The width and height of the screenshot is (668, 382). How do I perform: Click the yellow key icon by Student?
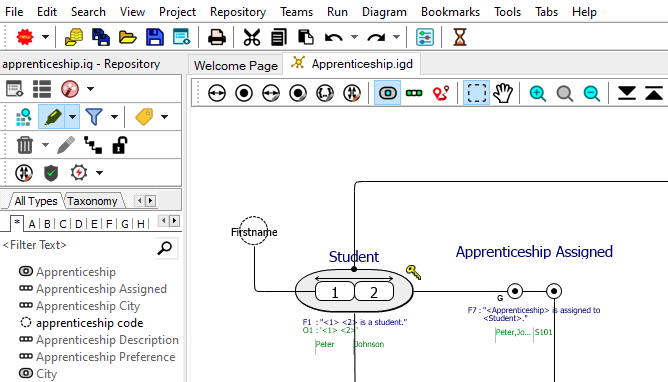point(413,272)
